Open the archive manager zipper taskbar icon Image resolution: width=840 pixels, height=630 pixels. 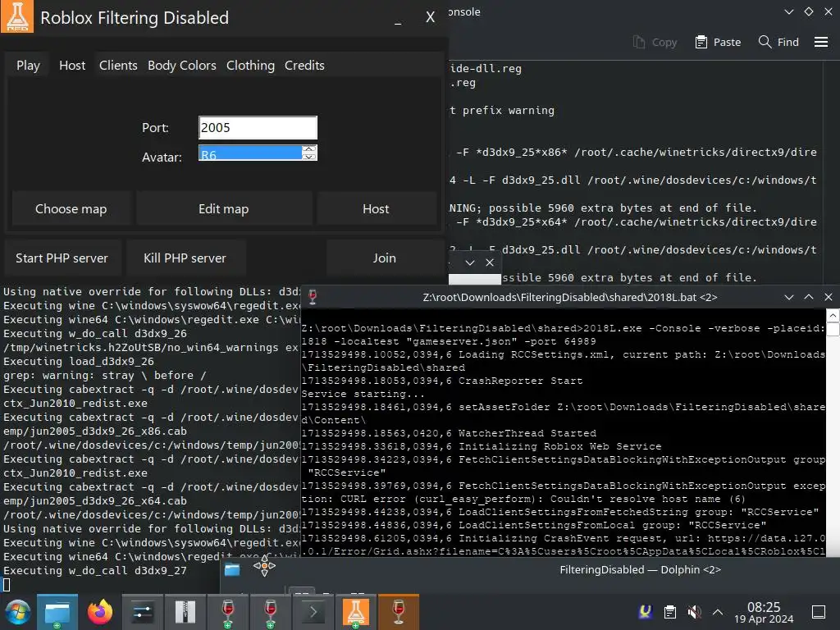(x=185, y=612)
